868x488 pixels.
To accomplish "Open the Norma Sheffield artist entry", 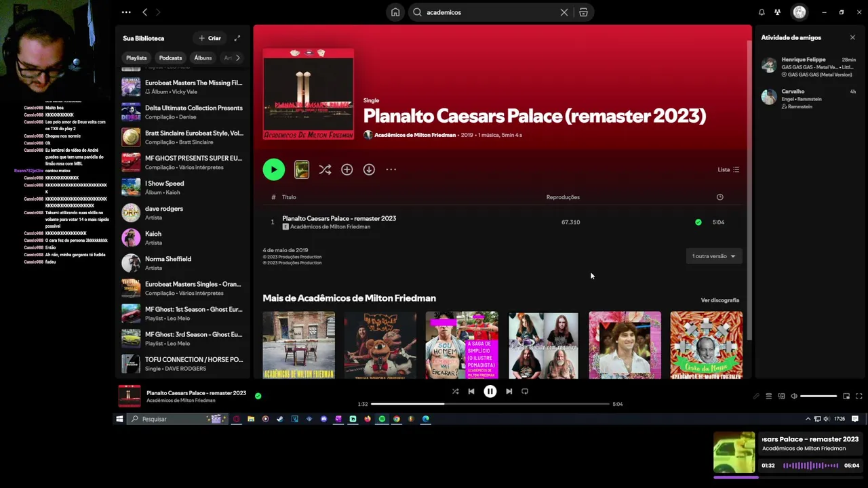I will click(x=183, y=263).
